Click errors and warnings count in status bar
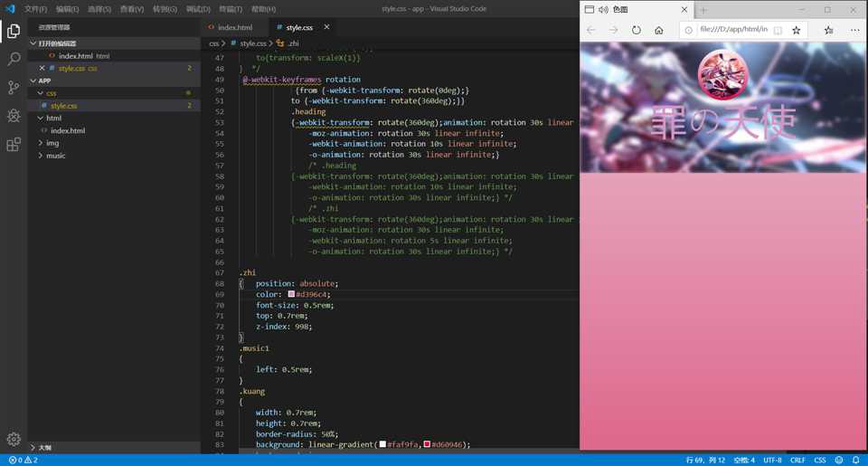Screen dimensions: 868x466 coord(24,460)
